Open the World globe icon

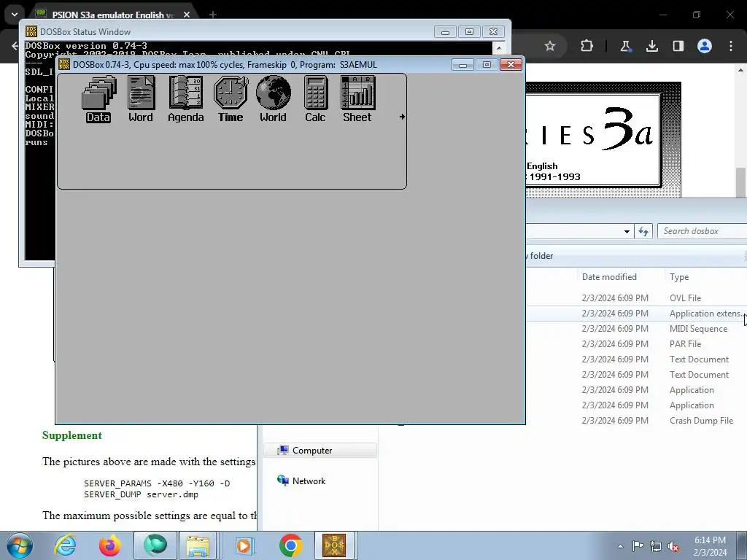click(273, 98)
